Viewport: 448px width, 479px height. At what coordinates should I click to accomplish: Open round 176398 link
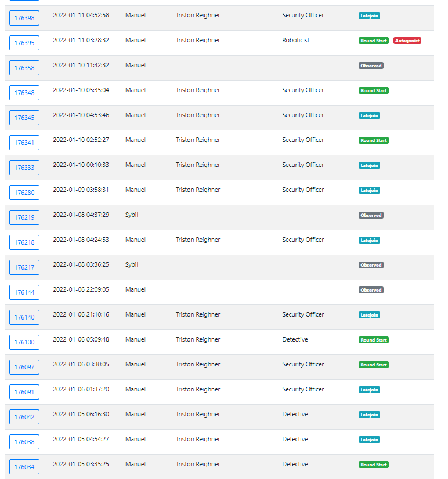pos(24,18)
